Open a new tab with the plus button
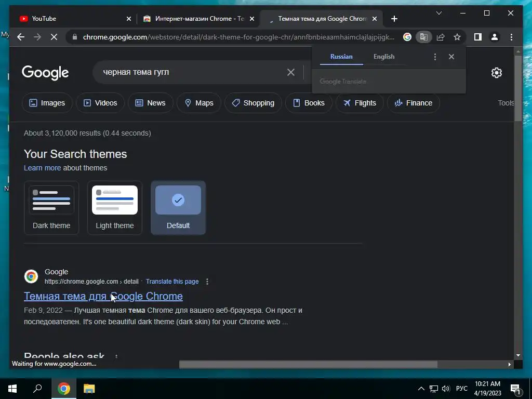The height and width of the screenshot is (399, 532). (x=394, y=19)
